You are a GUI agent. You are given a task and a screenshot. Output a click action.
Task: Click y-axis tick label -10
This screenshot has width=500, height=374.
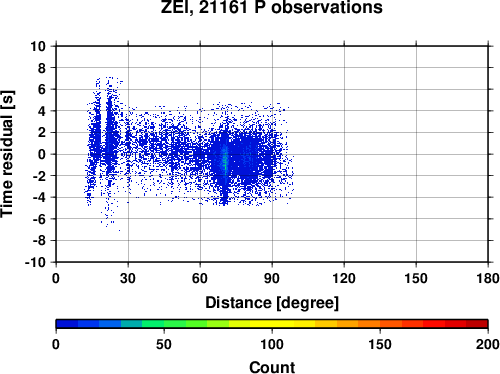tap(35, 262)
